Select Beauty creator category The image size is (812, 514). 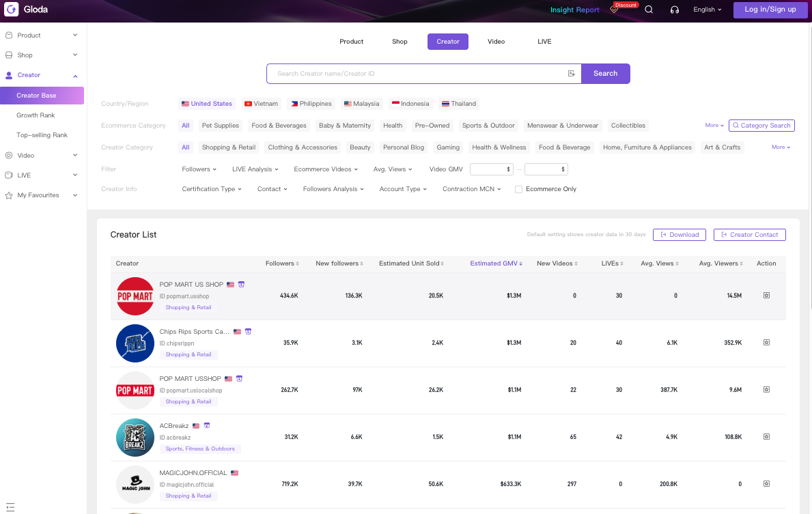360,147
